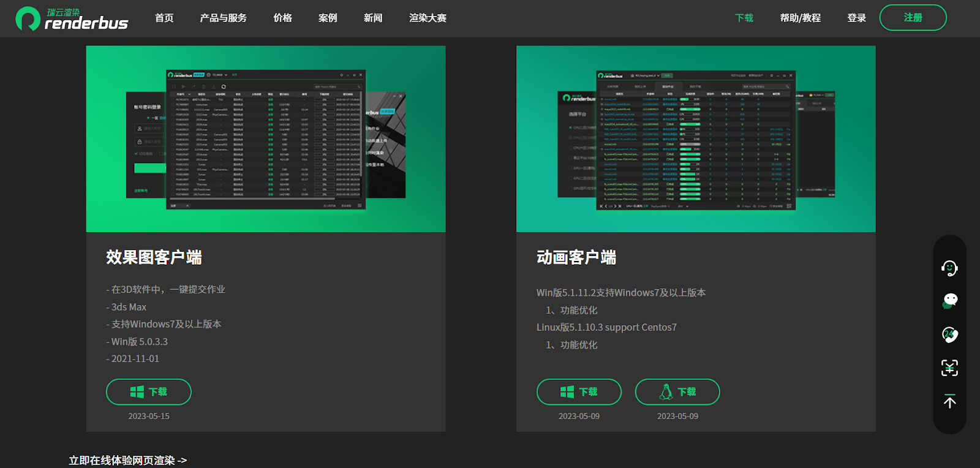
Task: Open 产品与服务 menu
Action: (223, 18)
